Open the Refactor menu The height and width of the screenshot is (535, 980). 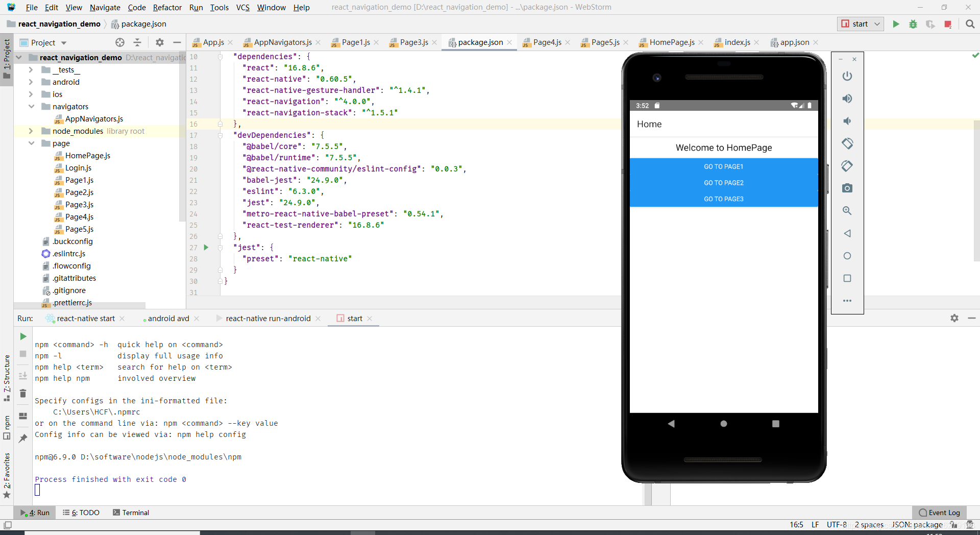tap(167, 7)
